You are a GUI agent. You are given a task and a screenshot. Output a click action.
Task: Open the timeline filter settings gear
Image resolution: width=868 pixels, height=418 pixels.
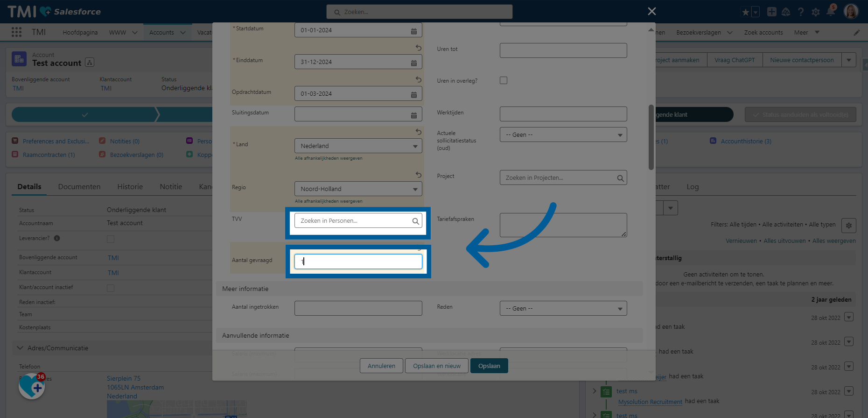(x=849, y=226)
